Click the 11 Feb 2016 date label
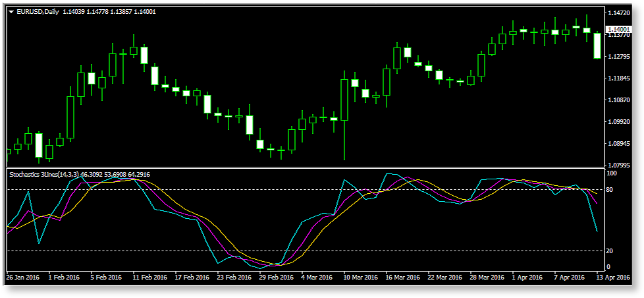644x298 pixels. tap(149, 278)
